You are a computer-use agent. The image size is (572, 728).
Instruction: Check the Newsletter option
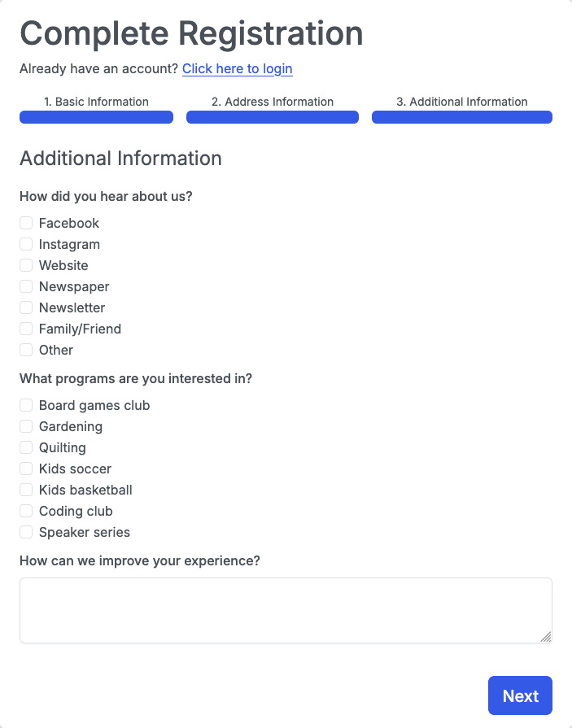click(26, 307)
